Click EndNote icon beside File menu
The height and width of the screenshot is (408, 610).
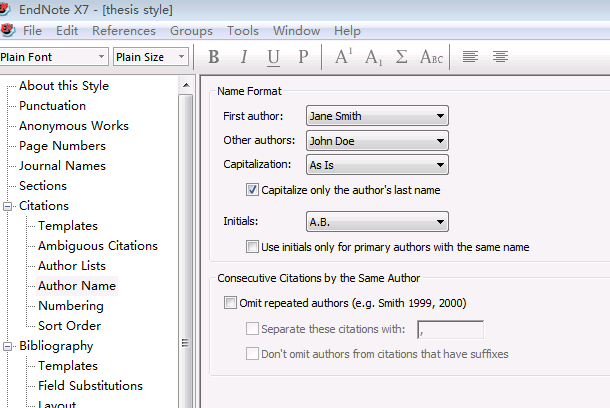7,30
